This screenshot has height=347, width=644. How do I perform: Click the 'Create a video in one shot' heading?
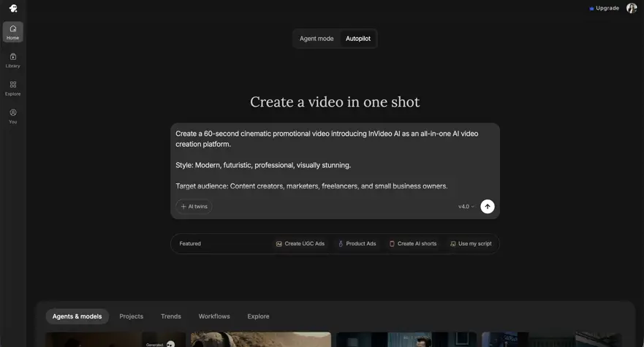coord(335,102)
